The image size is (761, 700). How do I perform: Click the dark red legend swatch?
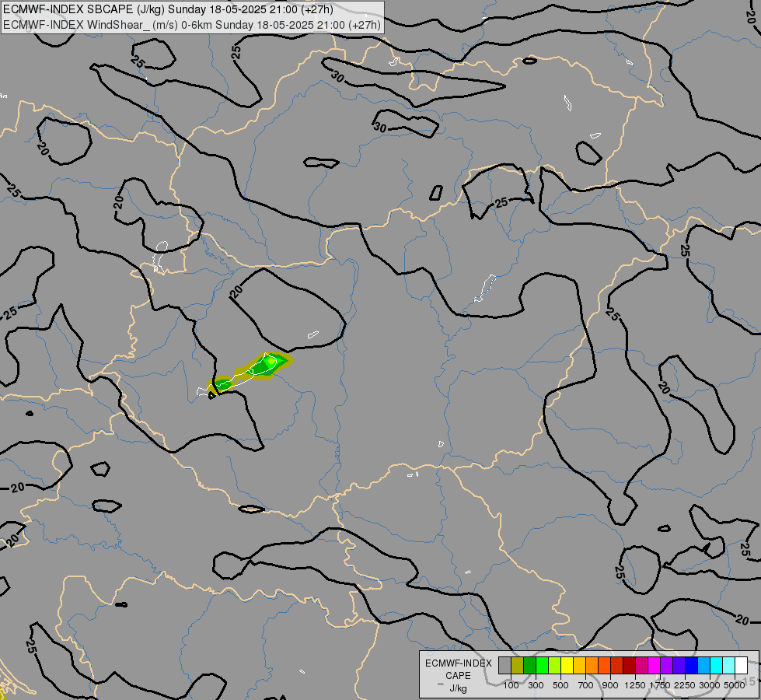click(629, 665)
